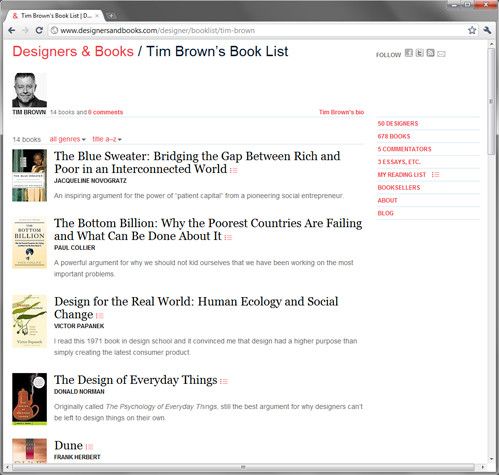Open My Reading List in sidebar
This screenshot has height=475, width=499.
[402, 175]
